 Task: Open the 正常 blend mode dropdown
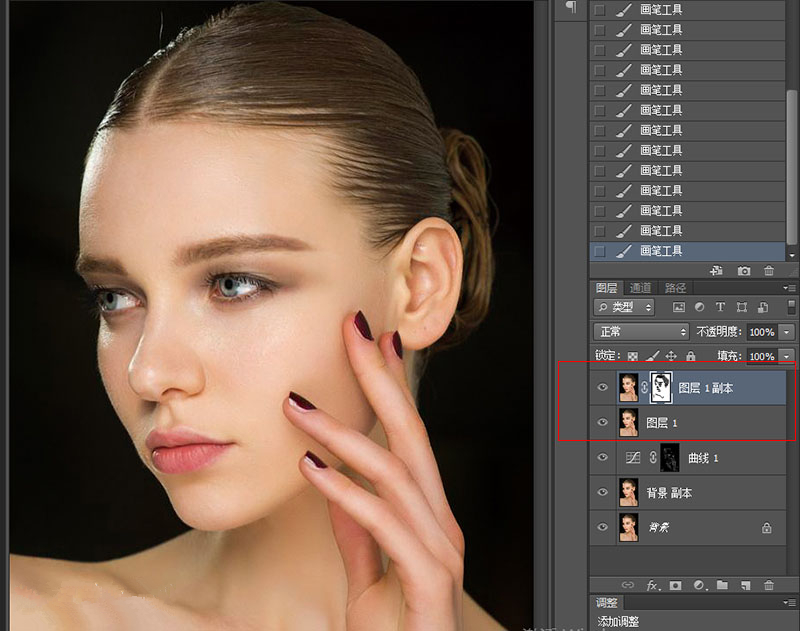(x=641, y=331)
